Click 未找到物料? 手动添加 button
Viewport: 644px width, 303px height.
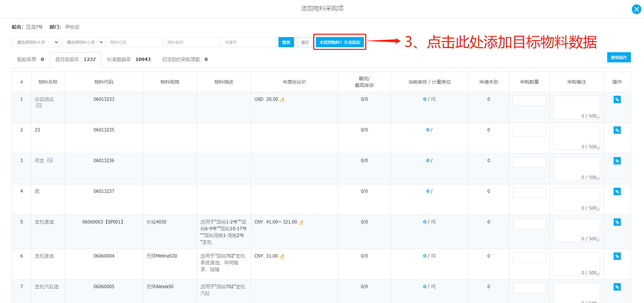340,42
